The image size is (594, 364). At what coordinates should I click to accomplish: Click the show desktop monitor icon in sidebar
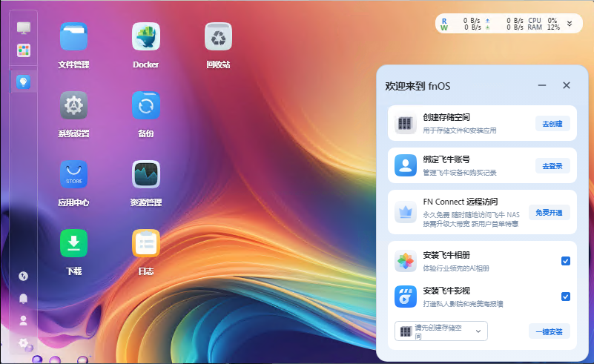point(24,28)
